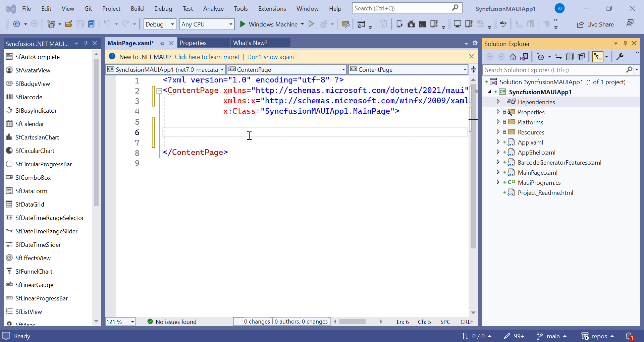Click the Open File folder icon
644x342 pixels.
[69, 24]
